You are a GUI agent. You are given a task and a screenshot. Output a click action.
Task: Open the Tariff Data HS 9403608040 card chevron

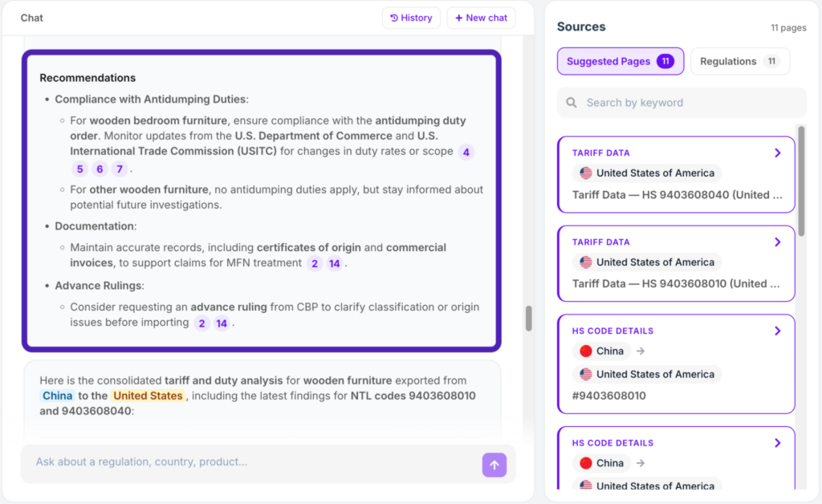tap(777, 153)
